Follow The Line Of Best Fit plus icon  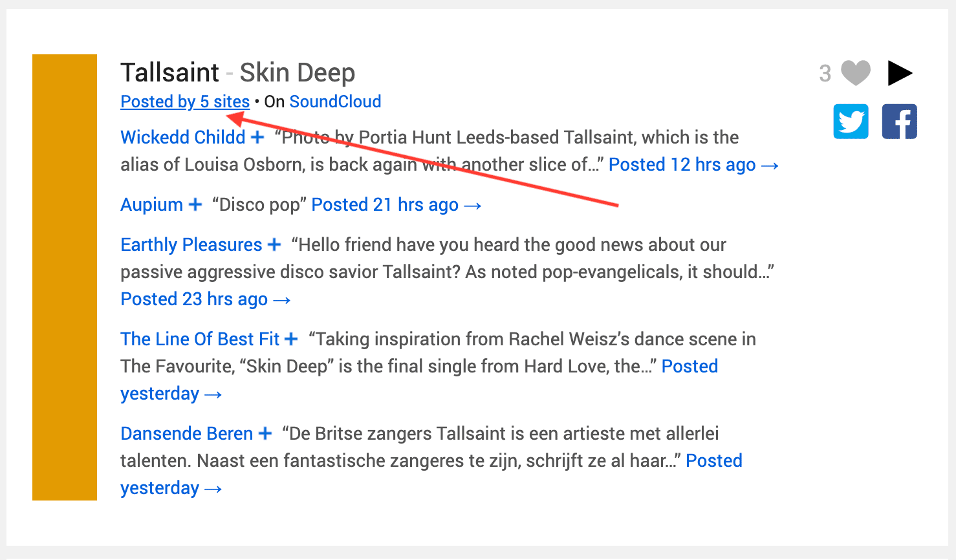(x=291, y=339)
